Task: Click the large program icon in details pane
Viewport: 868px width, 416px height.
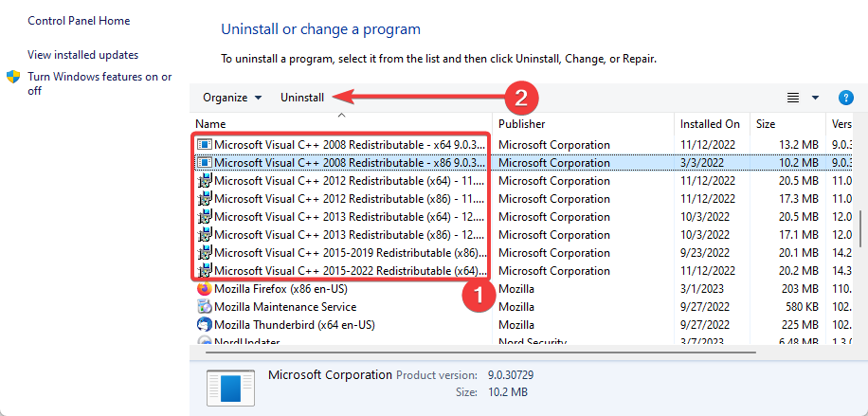Action: [x=231, y=389]
